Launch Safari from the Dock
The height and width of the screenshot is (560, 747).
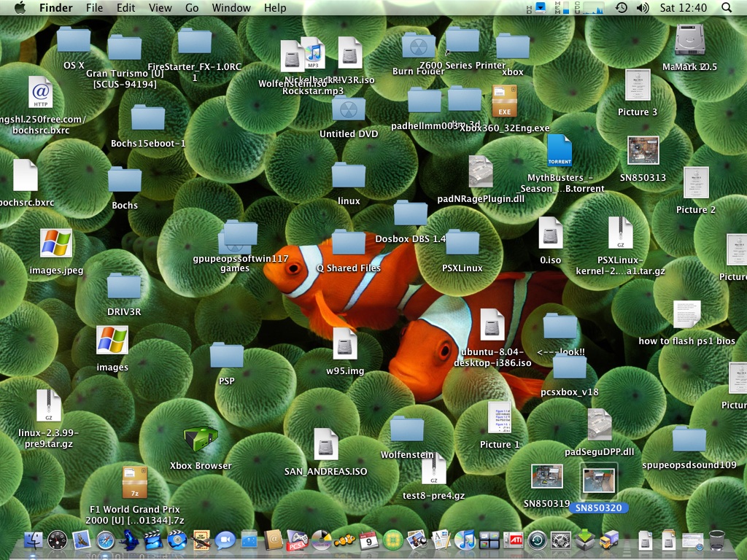pyautogui.click(x=105, y=540)
